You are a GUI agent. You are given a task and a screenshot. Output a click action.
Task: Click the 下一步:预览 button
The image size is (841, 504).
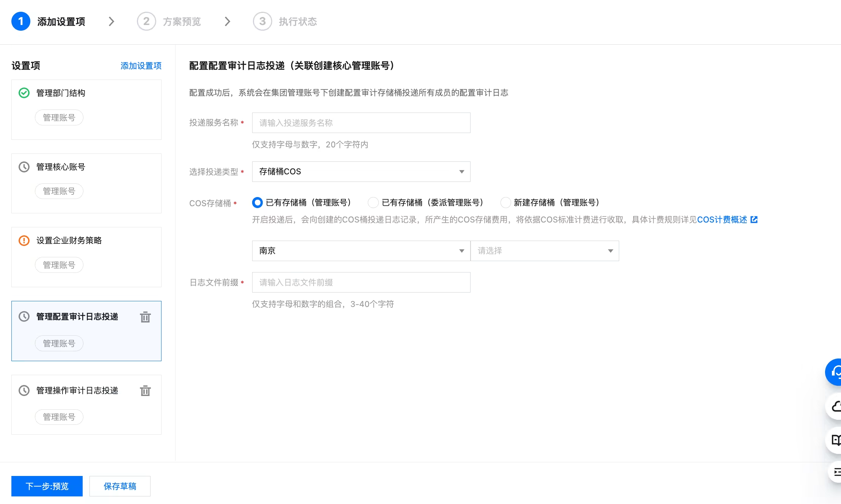[47, 486]
